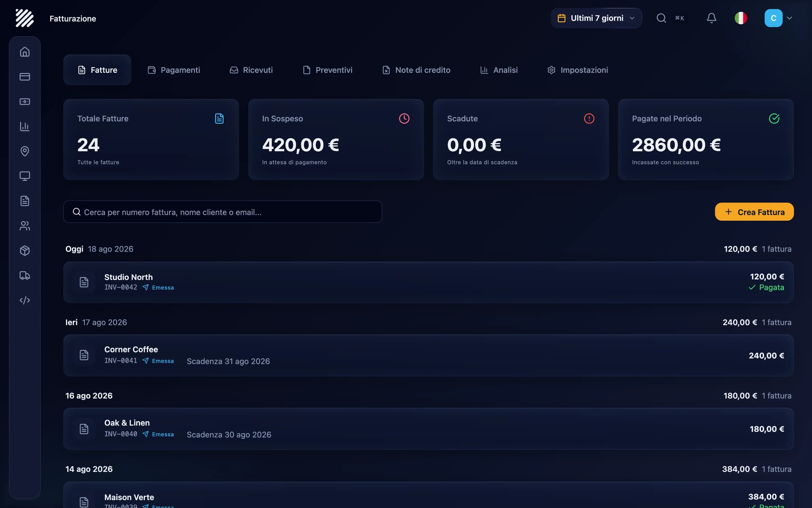Screen dimensions: 812x508
Task: Open the users icon in sidebar
Action: click(25, 226)
